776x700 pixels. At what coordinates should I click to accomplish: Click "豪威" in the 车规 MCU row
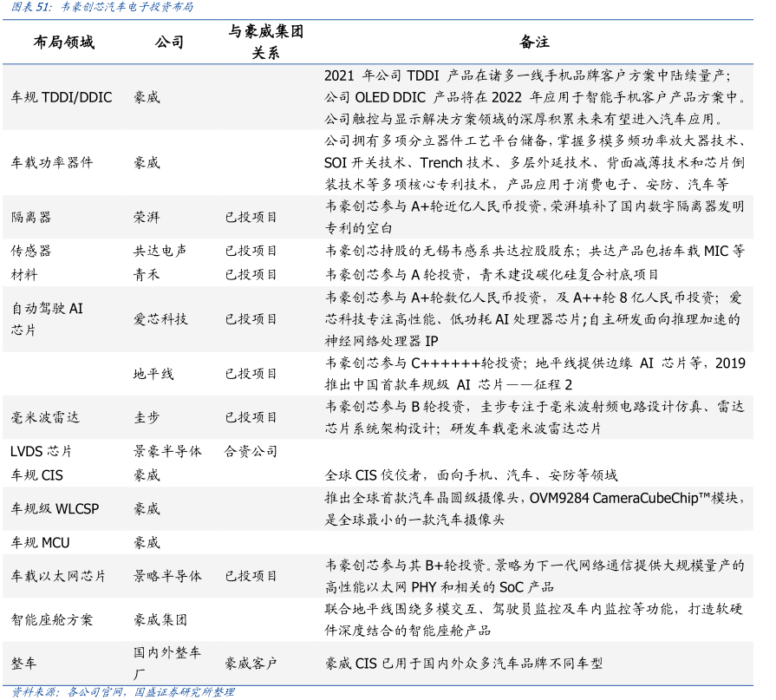tap(147, 543)
